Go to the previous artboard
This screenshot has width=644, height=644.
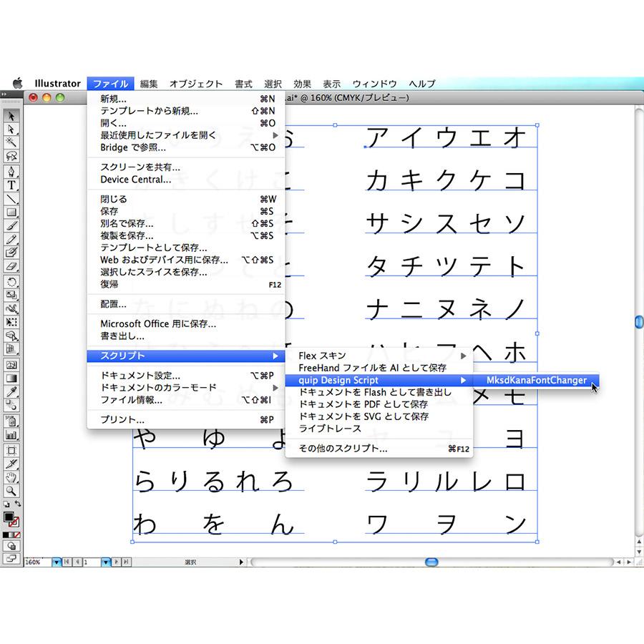pos(77,562)
